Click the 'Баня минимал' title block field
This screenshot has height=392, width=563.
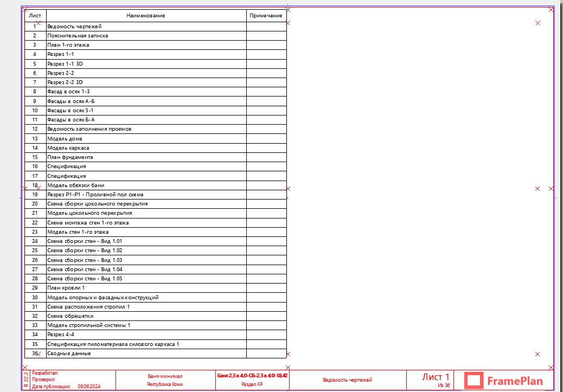point(165,376)
